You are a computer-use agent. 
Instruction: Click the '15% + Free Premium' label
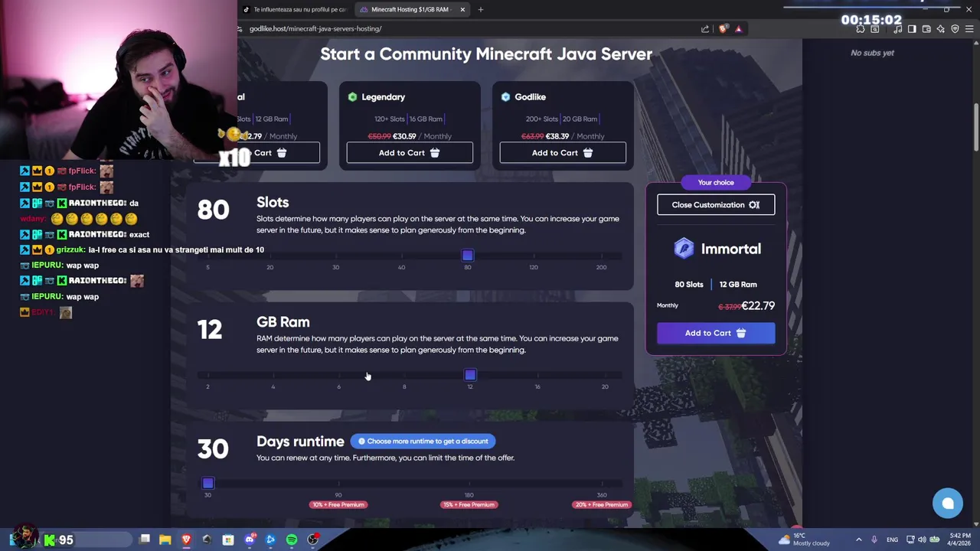click(x=469, y=505)
